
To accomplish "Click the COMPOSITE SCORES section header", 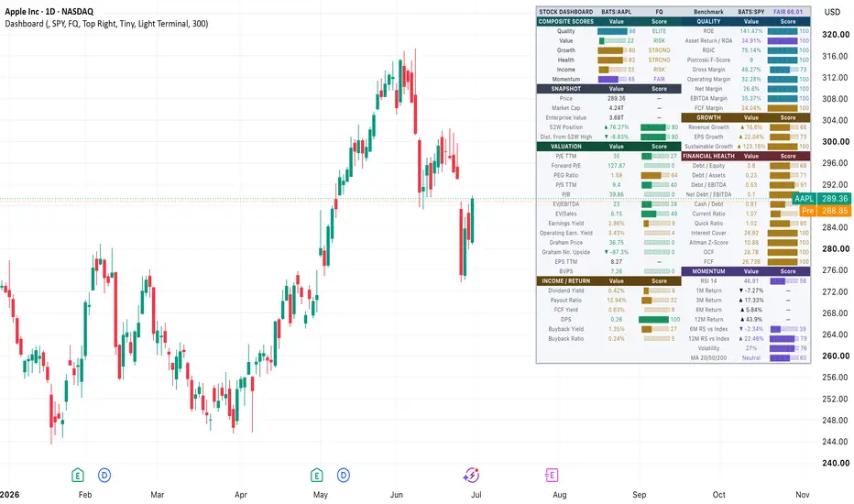I will click(x=566, y=22).
